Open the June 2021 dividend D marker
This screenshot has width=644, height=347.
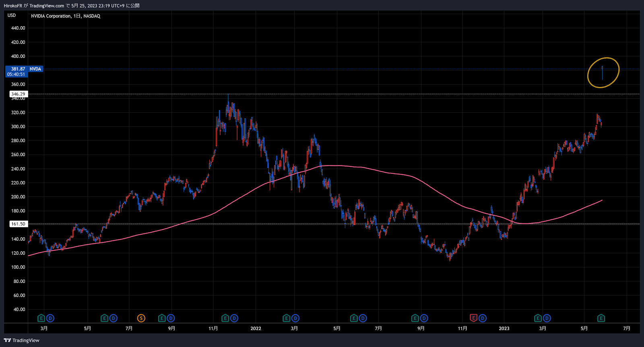(113, 318)
